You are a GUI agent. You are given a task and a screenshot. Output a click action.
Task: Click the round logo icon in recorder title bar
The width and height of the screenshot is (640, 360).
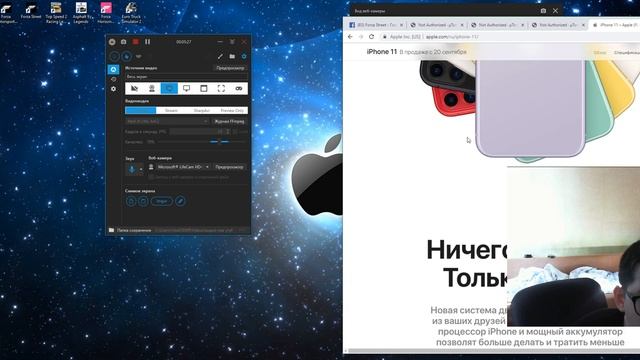(112, 42)
